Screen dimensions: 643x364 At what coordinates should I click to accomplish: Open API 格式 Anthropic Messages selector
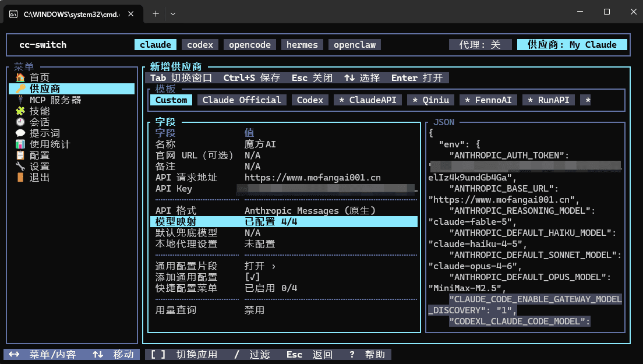click(x=284, y=211)
